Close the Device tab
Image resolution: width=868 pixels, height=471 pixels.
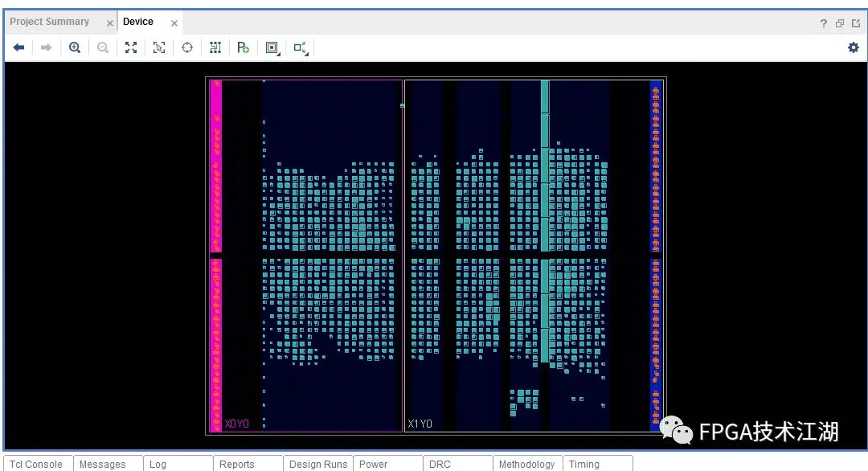click(174, 23)
